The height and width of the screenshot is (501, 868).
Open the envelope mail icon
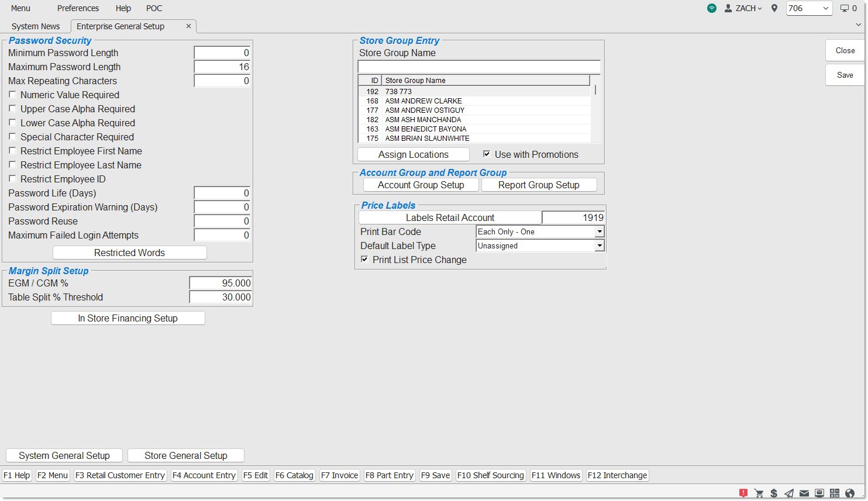click(x=804, y=493)
